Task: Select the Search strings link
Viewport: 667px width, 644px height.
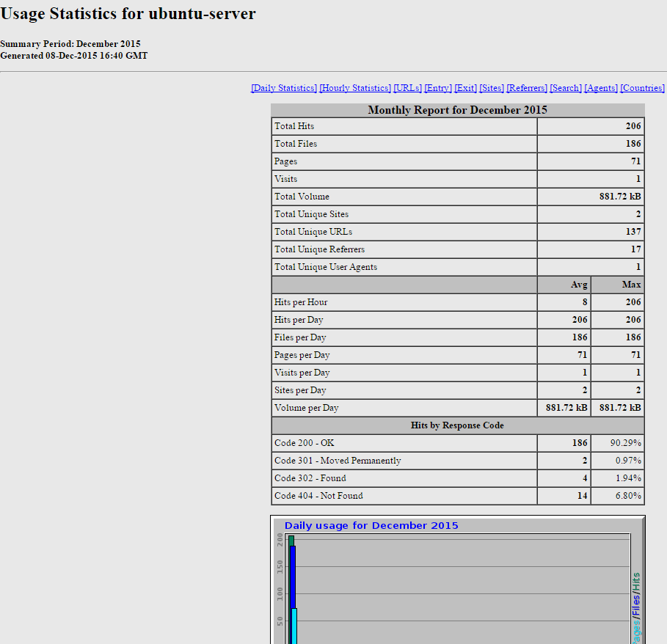Action: coord(566,88)
